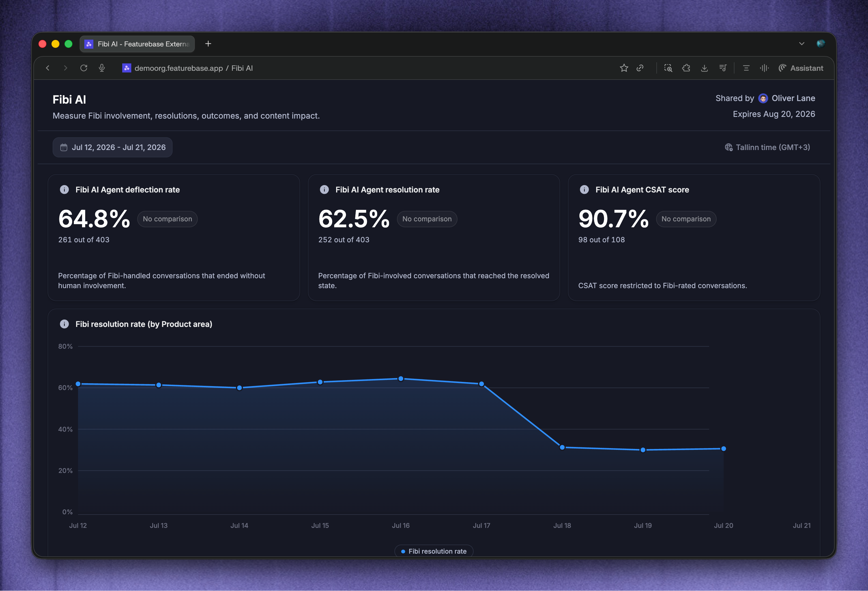The width and height of the screenshot is (868, 591).
Task: Open the extensions puzzle icon
Action: coord(686,68)
